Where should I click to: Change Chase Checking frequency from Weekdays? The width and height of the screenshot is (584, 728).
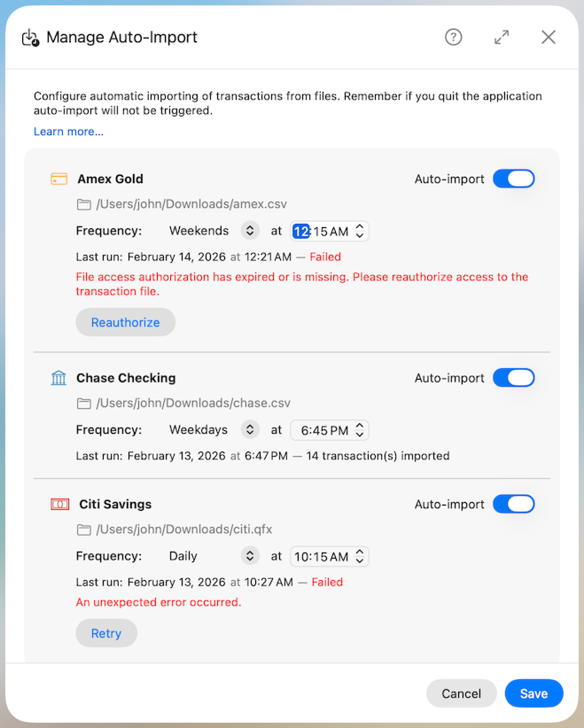click(249, 429)
